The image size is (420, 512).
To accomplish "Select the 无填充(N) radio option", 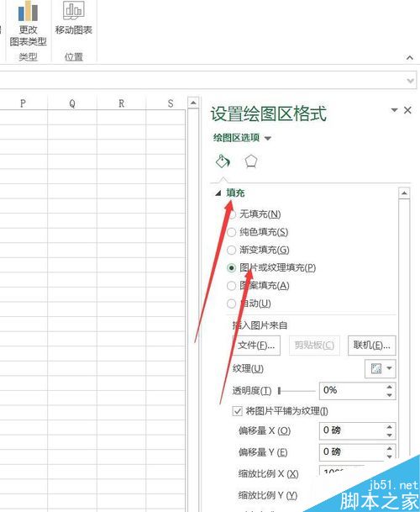I will pyautogui.click(x=231, y=214).
